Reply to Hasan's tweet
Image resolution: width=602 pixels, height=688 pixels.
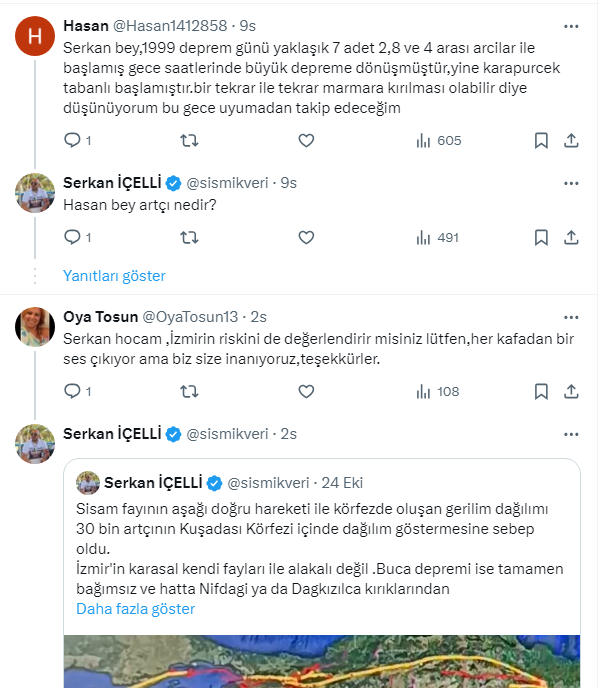(x=72, y=140)
